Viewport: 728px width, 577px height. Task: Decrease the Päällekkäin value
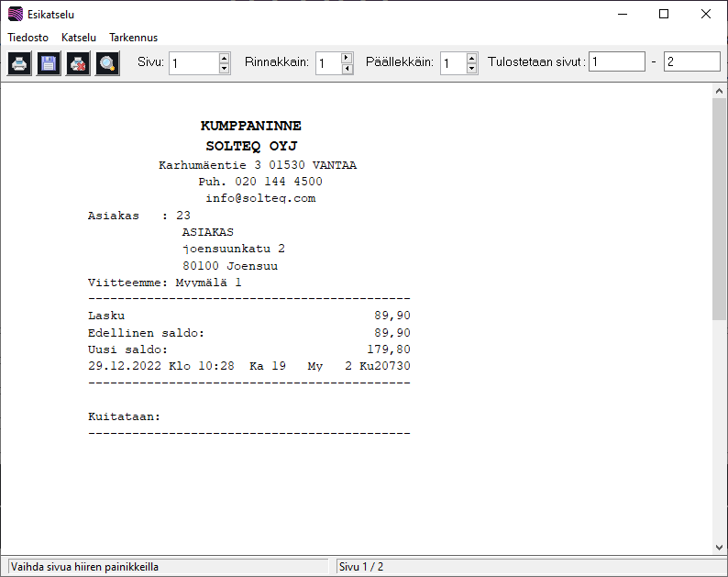pyautogui.click(x=471, y=68)
